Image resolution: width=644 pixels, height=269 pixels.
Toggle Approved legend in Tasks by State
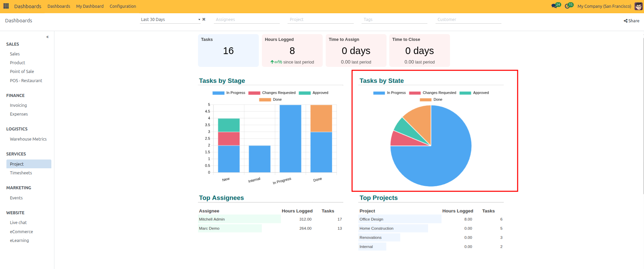click(474, 93)
